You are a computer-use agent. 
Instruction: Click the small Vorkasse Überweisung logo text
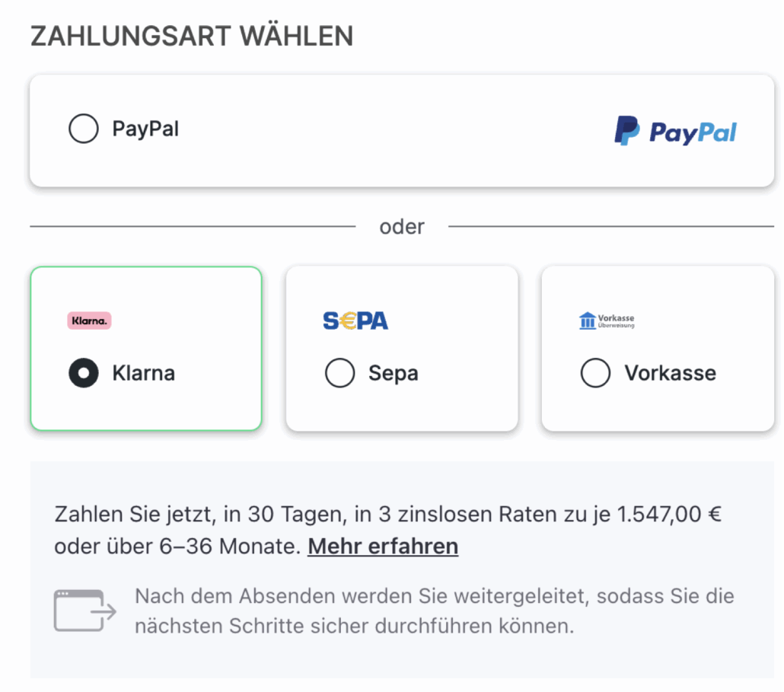point(616,320)
